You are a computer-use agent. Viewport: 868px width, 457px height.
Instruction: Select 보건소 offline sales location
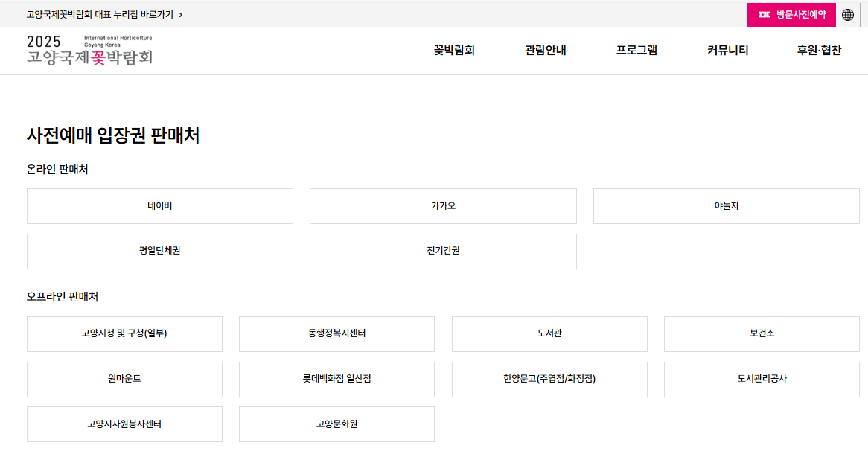pyautogui.click(x=761, y=334)
